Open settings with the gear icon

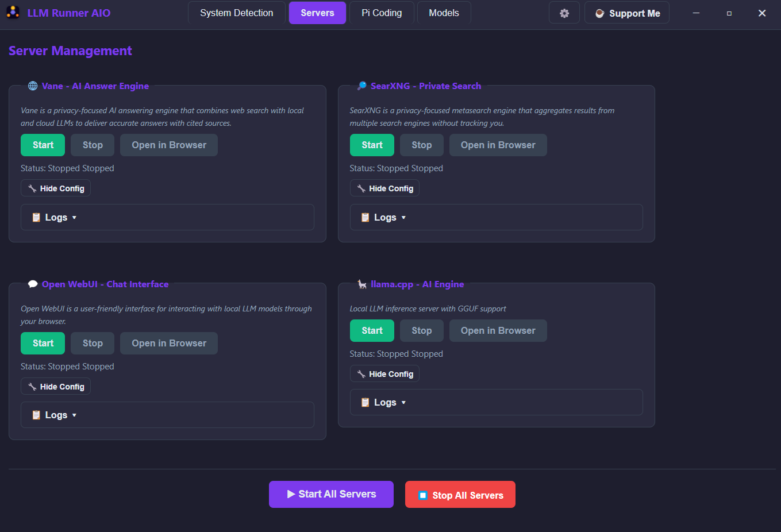point(564,13)
